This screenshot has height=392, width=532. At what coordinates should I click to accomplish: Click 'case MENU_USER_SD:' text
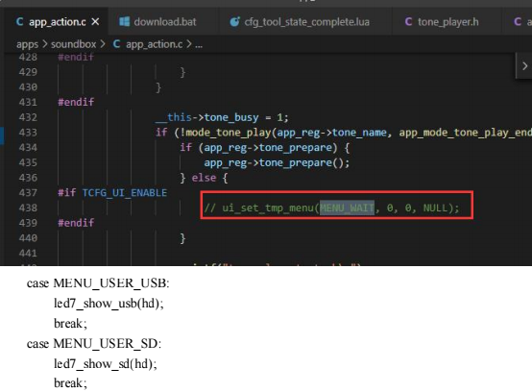[x=94, y=343]
